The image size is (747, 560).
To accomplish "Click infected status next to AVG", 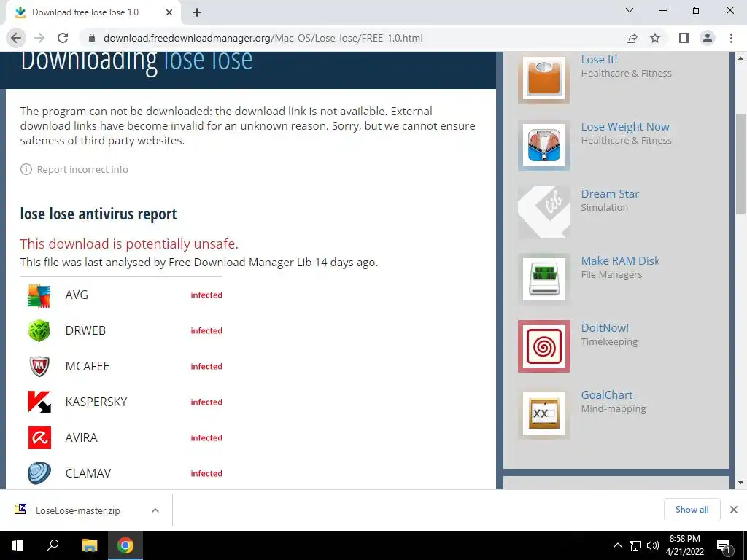I will (206, 295).
